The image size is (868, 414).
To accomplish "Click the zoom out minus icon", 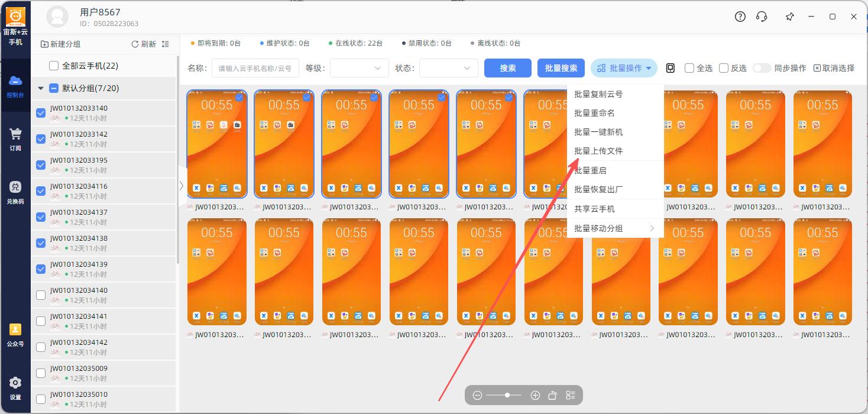I will tap(478, 395).
